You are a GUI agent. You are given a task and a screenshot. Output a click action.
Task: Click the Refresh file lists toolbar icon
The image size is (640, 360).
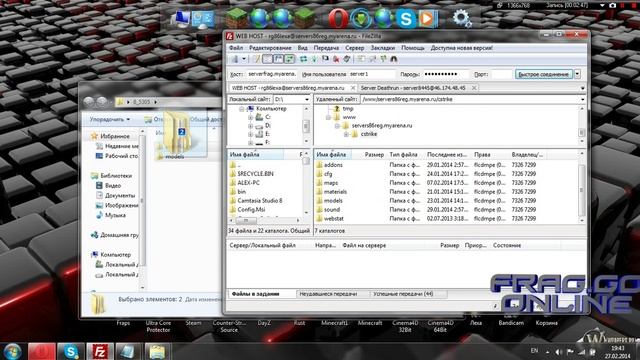(303, 59)
